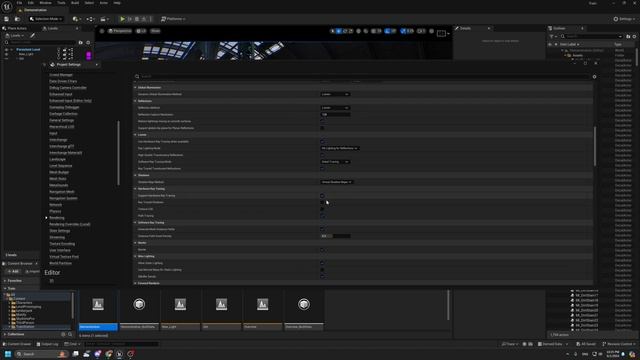Open Project Settings gear options icon
Viewport: 640px width, 360px height.
(594, 76)
